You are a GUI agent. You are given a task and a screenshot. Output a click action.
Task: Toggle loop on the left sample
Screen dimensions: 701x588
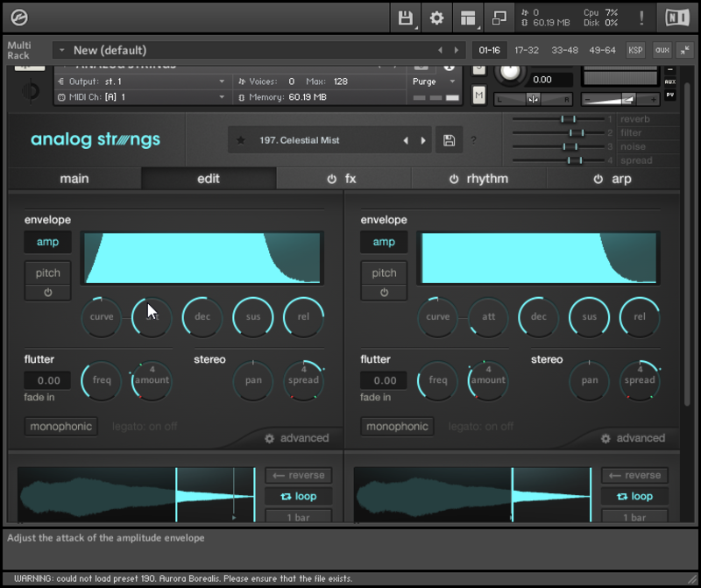coord(299,496)
